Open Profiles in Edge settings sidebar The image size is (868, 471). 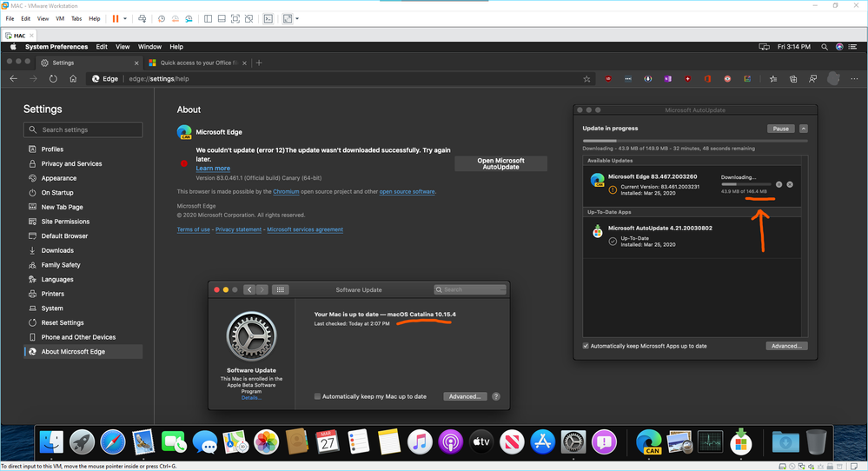(x=52, y=149)
